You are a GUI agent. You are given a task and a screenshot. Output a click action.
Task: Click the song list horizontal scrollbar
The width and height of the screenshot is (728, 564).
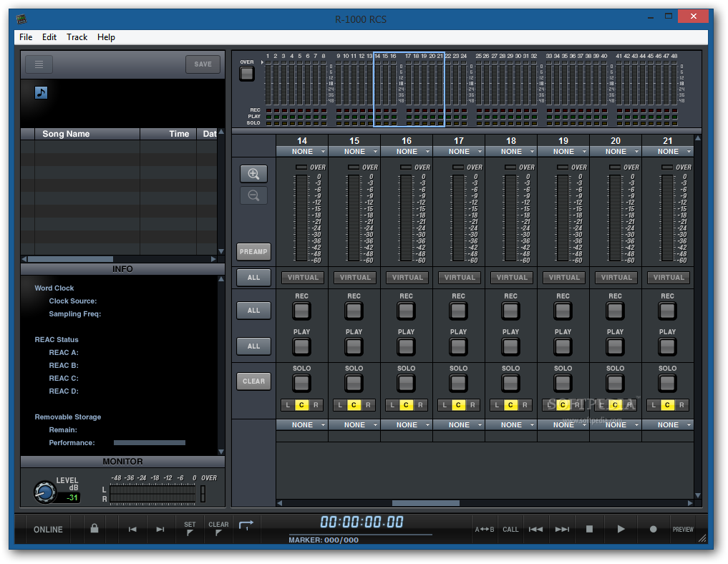71,259
